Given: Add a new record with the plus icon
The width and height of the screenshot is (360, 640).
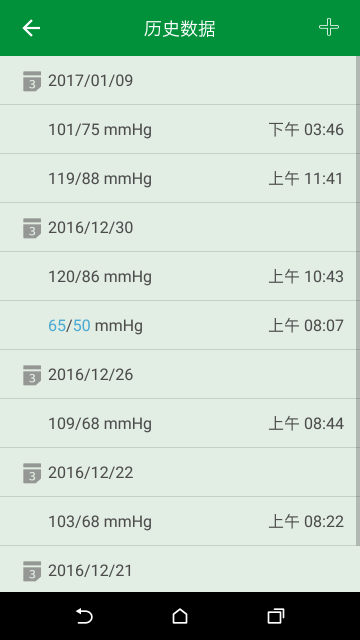Looking at the screenshot, I should click(x=329, y=27).
